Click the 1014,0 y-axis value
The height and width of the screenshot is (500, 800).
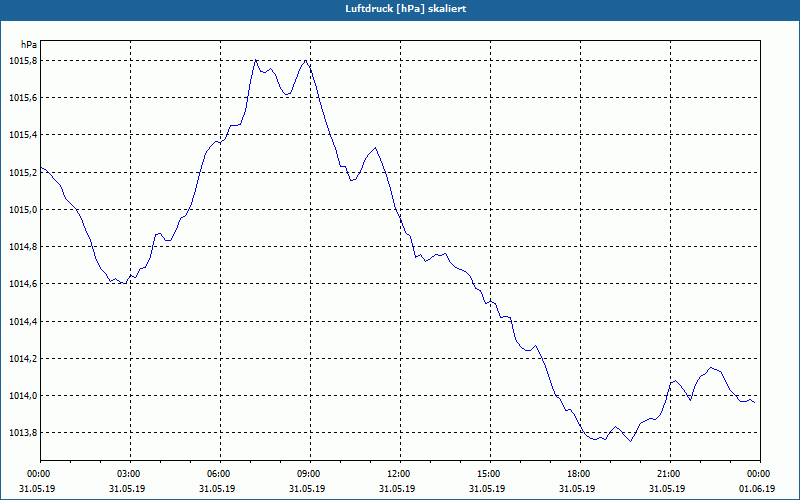tap(23, 396)
